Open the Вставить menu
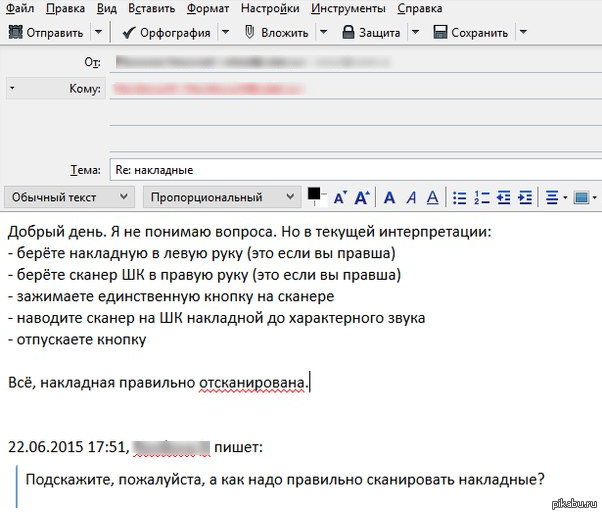The image size is (602, 515). click(152, 8)
